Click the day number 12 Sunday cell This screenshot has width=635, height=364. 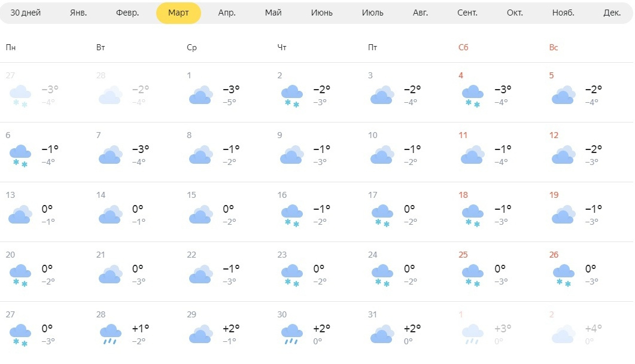[554, 136]
